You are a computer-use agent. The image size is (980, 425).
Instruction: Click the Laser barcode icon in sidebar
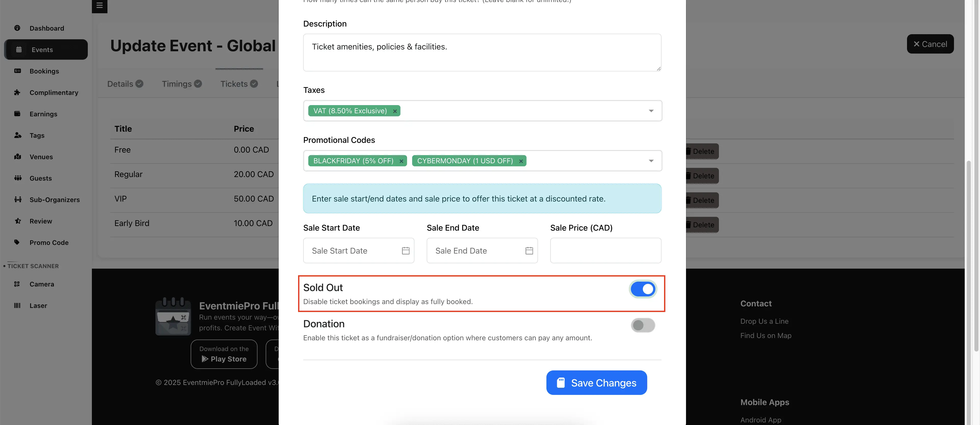click(17, 306)
